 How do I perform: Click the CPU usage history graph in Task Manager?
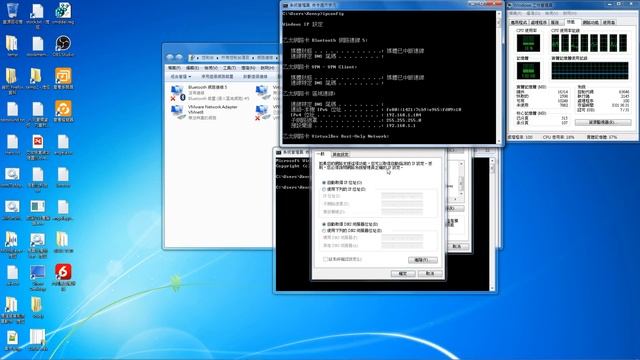click(x=589, y=43)
